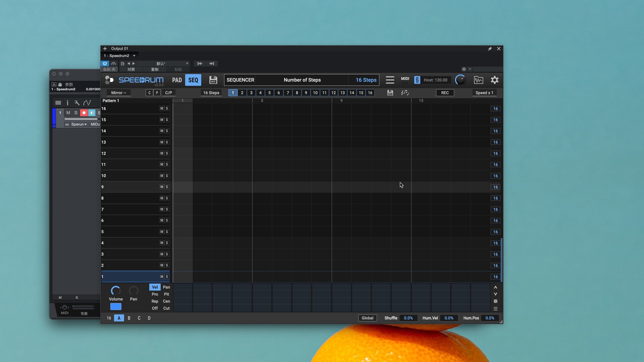The width and height of the screenshot is (644, 362).
Task: Save the kit with the KIT disk icon
Action: 213,80
